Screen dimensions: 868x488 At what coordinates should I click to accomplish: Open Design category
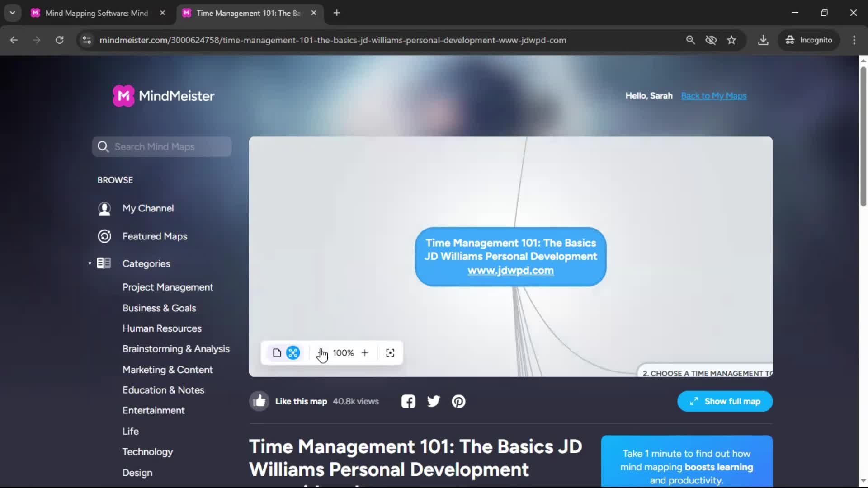tap(137, 473)
